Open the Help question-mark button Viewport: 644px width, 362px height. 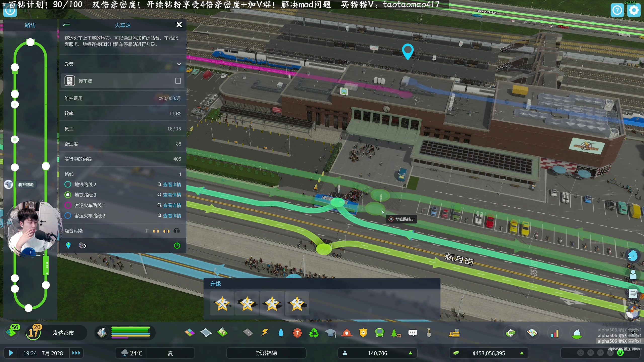click(x=617, y=10)
